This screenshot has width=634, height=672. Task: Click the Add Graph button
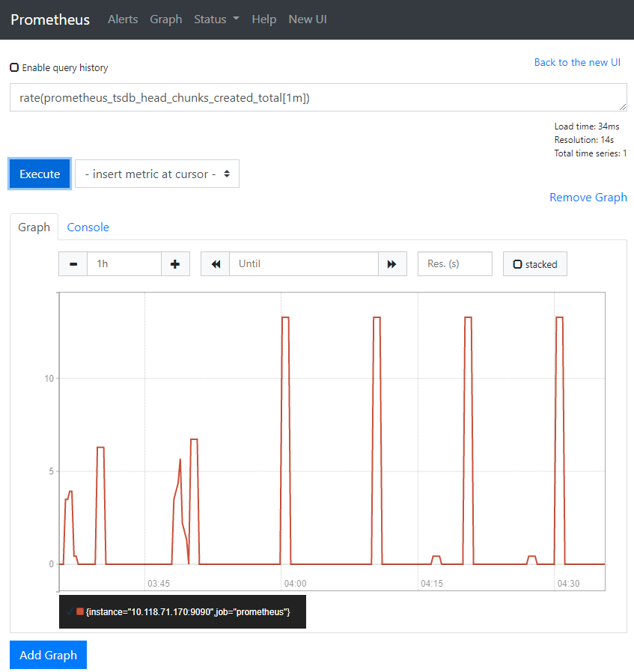[49, 655]
